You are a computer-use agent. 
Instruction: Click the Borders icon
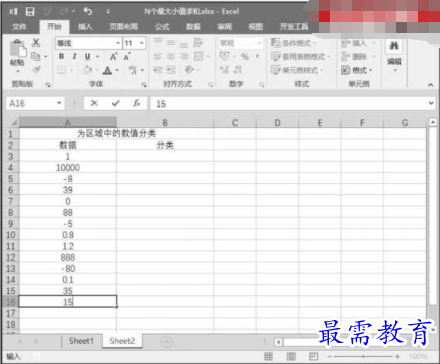[x=61, y=70]
